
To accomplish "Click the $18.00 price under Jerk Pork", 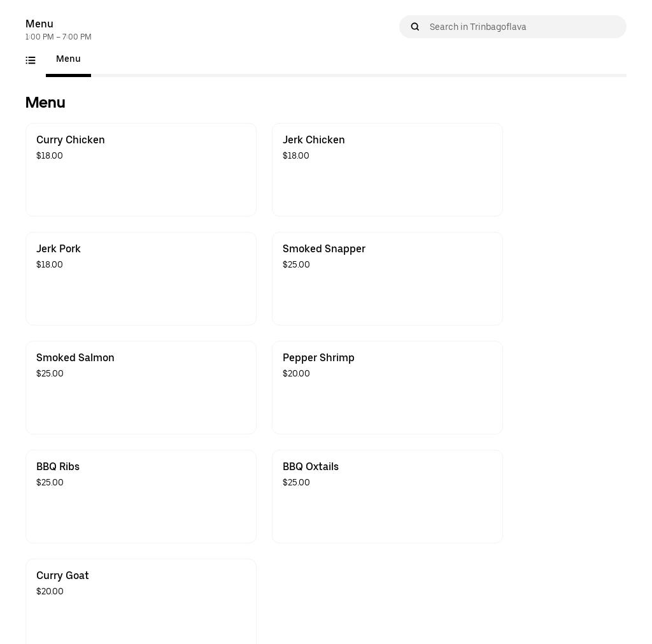I will click(x=50, y=264).
